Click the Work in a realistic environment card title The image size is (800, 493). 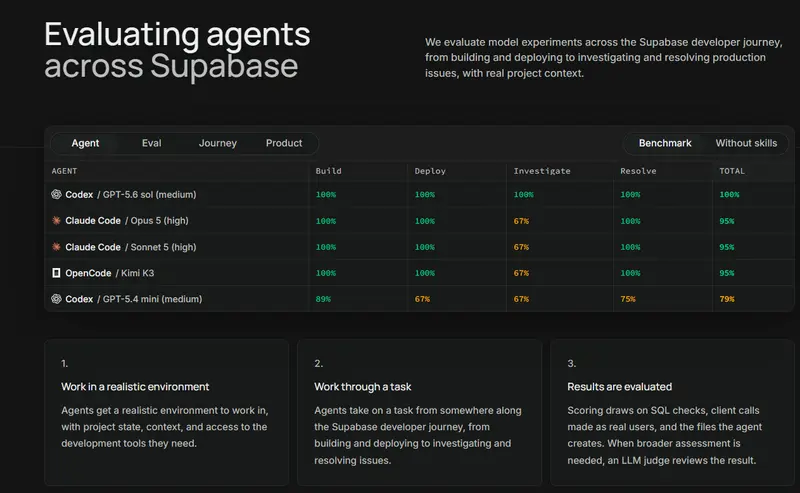tap(135, 387)
